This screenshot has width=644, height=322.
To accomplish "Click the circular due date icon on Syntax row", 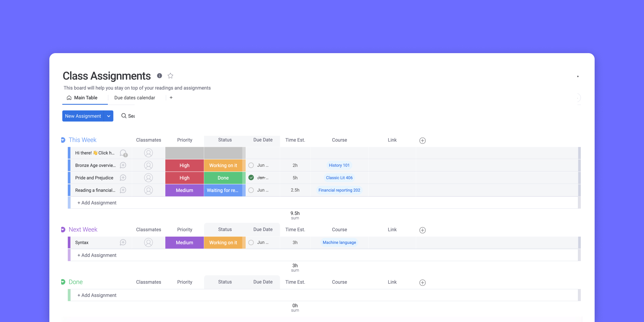I will pyautogui.click(x=251, y=243).
